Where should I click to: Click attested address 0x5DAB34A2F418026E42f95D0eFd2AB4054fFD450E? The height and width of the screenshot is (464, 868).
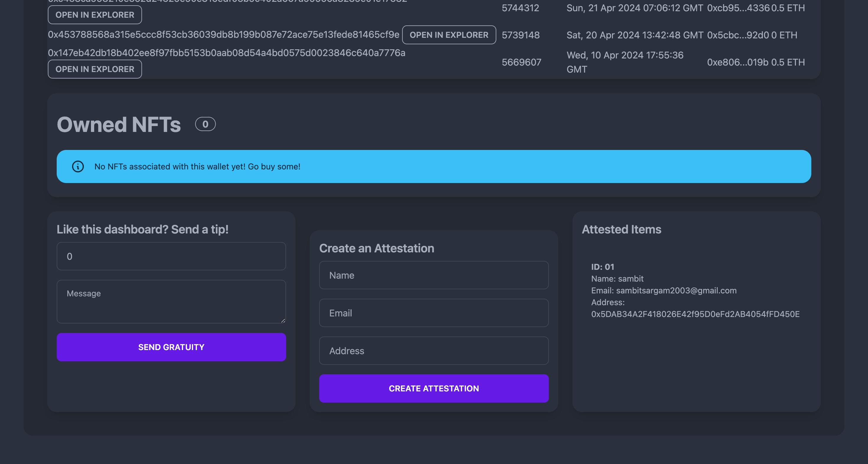[x=695, y=314]
